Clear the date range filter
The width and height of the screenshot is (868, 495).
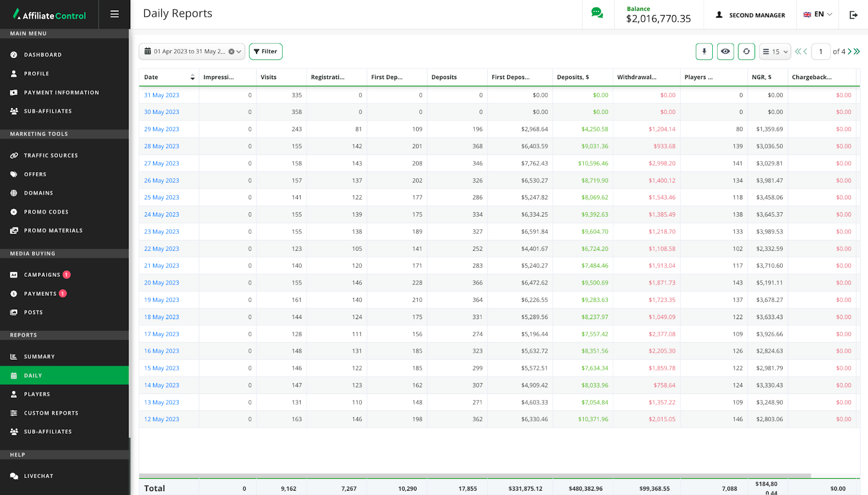tap(231, 52)
